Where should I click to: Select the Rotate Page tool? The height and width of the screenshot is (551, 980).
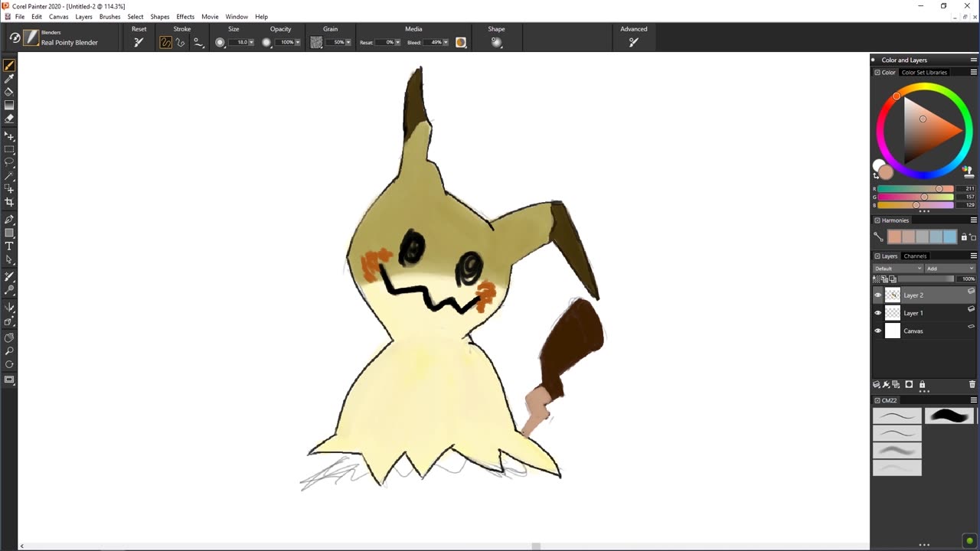pos(9,364)
